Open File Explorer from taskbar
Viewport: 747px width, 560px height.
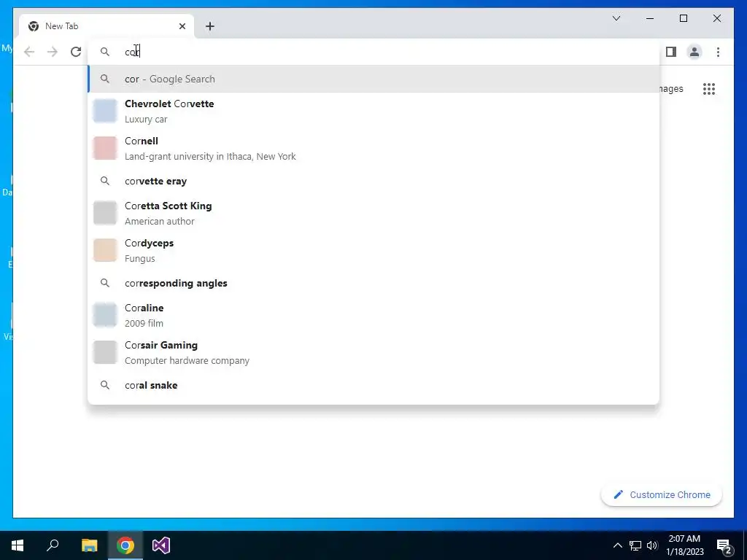point(89,545)
